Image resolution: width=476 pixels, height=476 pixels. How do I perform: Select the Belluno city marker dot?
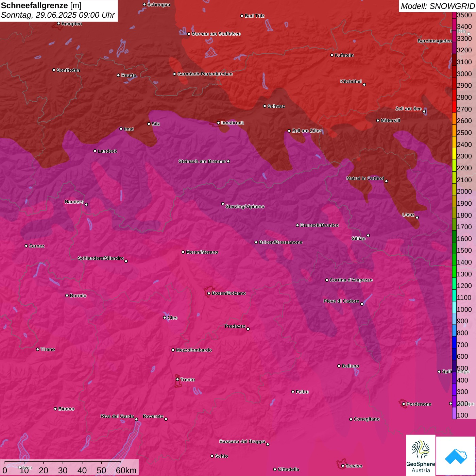pyautogui.click(x=339, y=366)
